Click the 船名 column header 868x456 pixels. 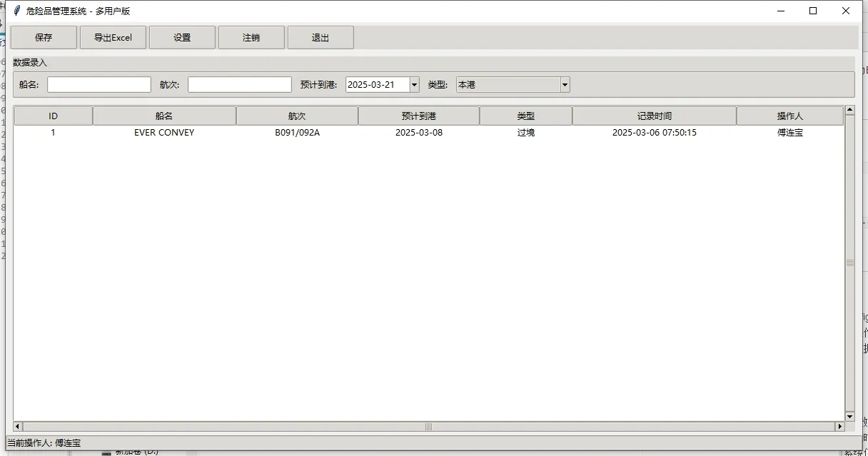point(163,115)
